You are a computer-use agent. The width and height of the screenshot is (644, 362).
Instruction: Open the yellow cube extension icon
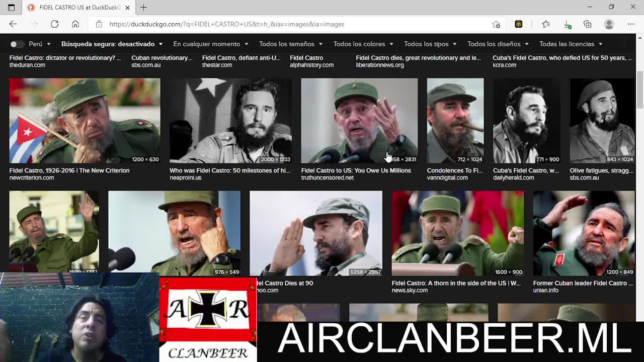pyautogui.click(x=519, y=24)
